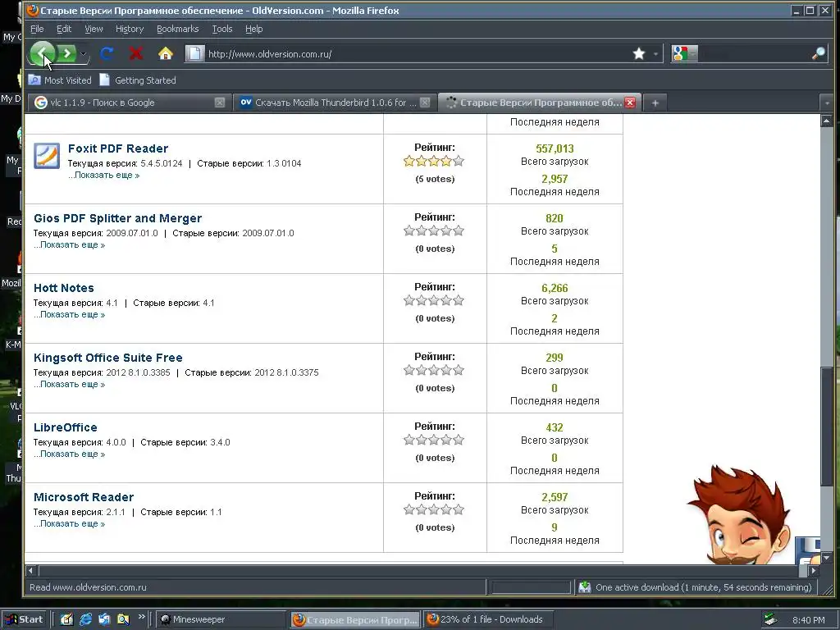Rate Gios PDF Splitter with star rating
The height and width of the screenshot is (630, 840).
pos(434,231)
